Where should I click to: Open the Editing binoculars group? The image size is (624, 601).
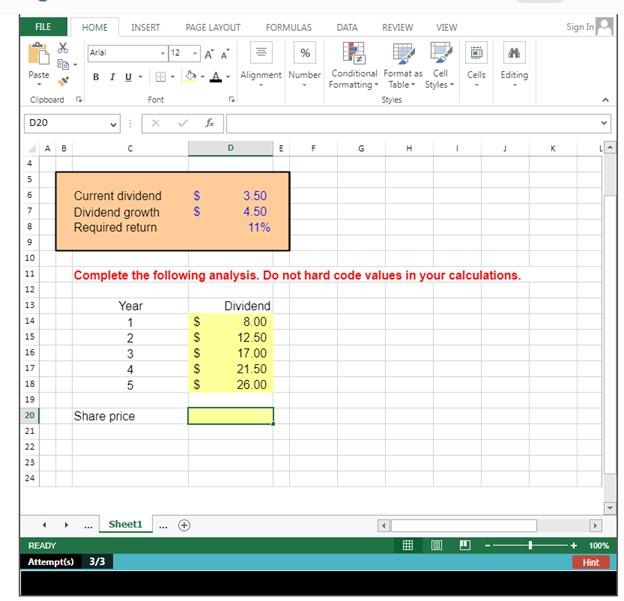click(514, 64)
